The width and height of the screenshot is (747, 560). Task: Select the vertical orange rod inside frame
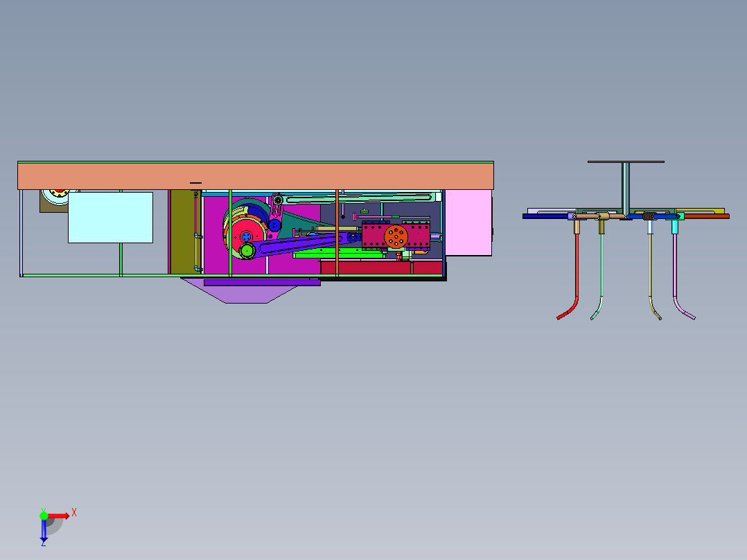(x=337, y=233)
